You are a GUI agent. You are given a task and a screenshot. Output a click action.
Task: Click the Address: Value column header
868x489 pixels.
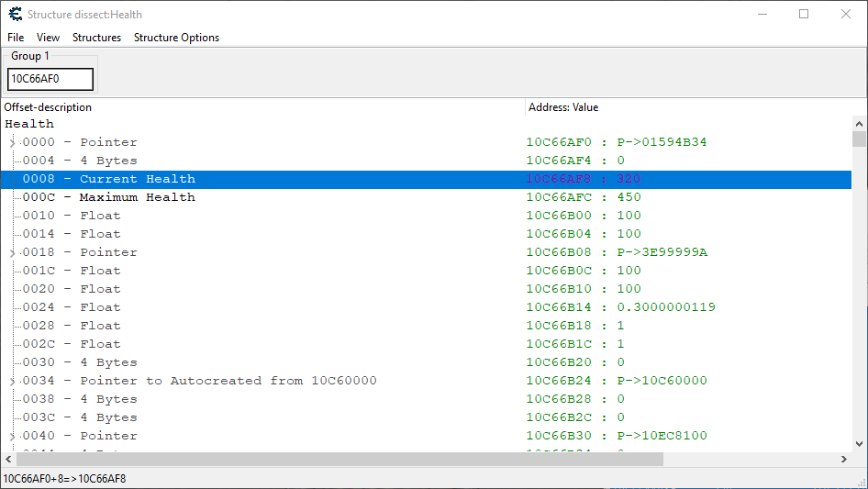click(688, 107)
